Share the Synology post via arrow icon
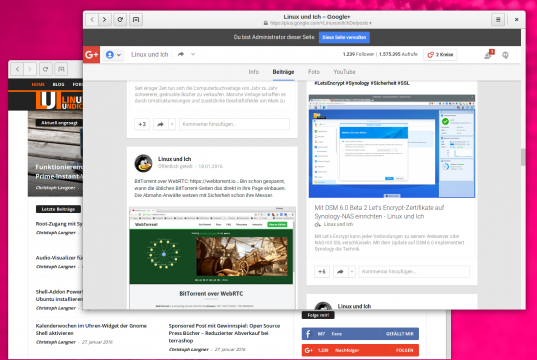 (340, 272)
